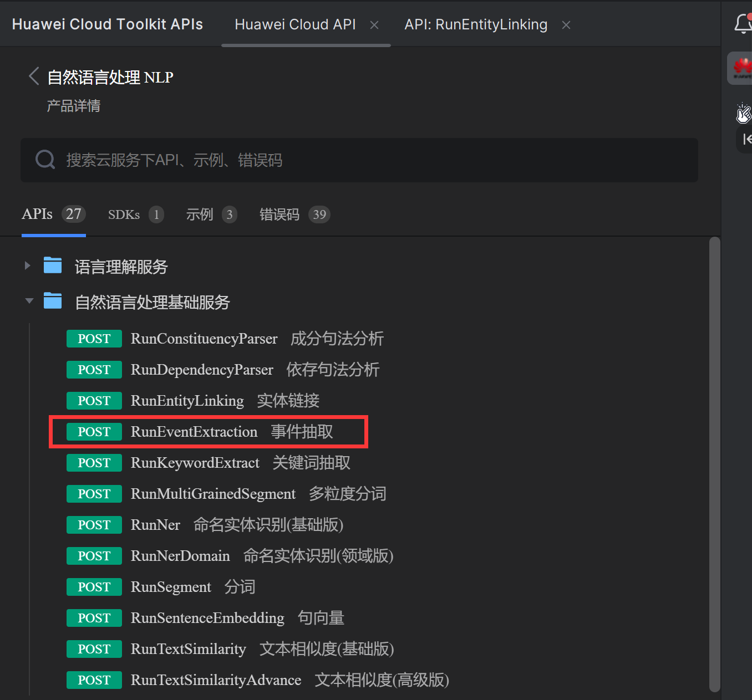The height and width of the screenshot is (700, 752).
Task: Switch to the API: RunEntityLinking tab
Action: 476,24
